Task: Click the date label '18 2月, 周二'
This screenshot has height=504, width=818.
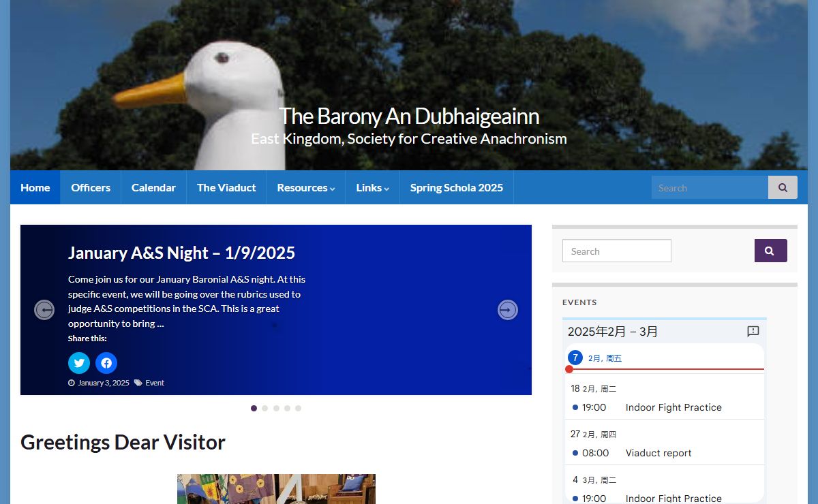Action: point(593,389)
